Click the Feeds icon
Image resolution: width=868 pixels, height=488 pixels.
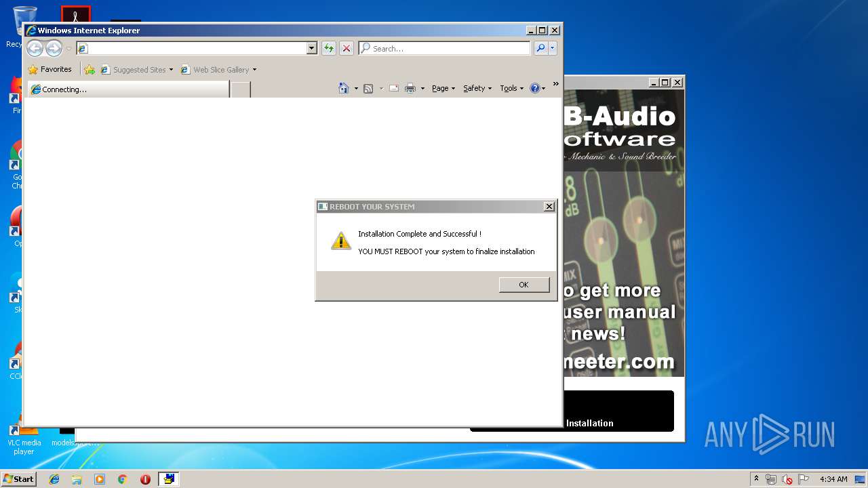(368, 88)
